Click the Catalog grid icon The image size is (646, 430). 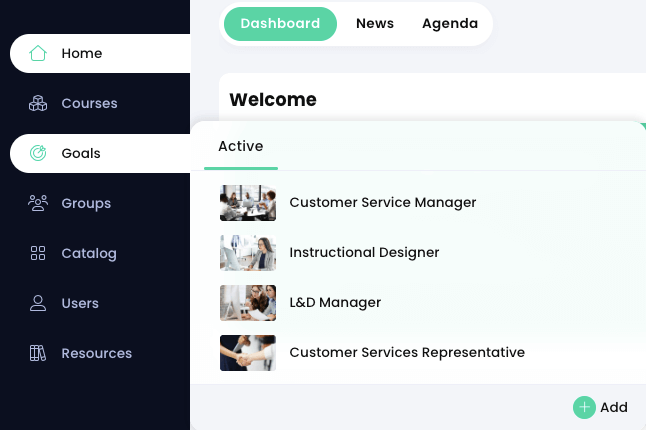point(37,253)
